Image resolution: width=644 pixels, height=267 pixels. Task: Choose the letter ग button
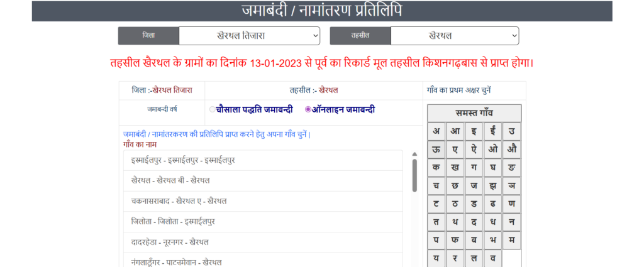(x=474, y=168)
